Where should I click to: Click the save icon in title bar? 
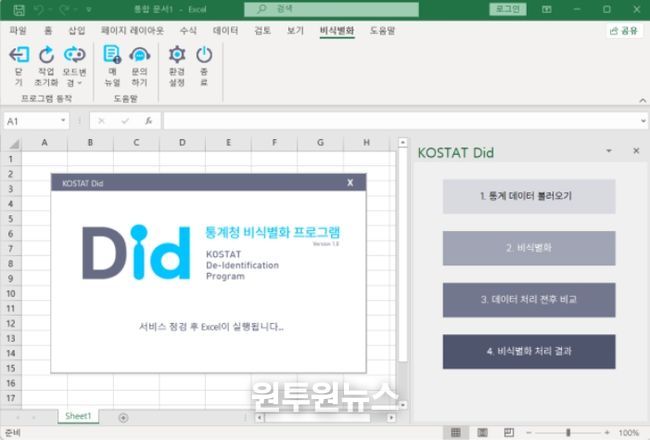[x=12, y=9]
